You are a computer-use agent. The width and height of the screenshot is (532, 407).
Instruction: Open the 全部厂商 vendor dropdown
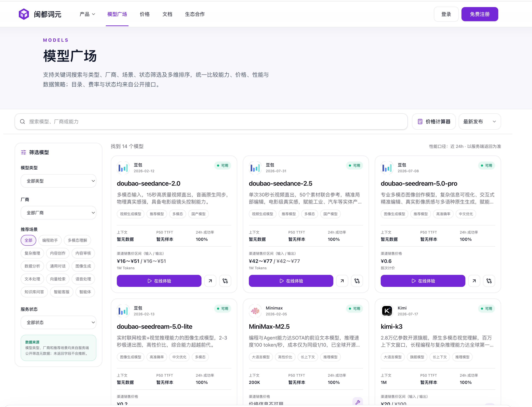(x=58, y=213)
